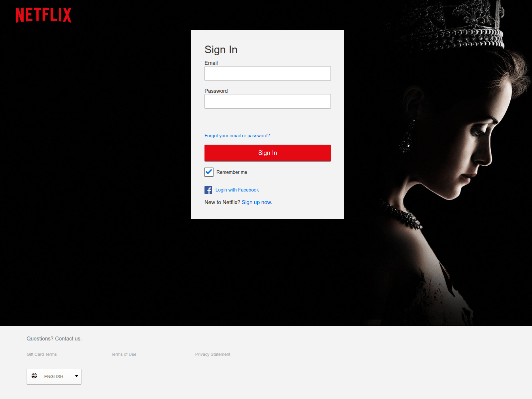532x399 pixels.
Task: Click Questions? Contact us link
Action: coord(54,338)
